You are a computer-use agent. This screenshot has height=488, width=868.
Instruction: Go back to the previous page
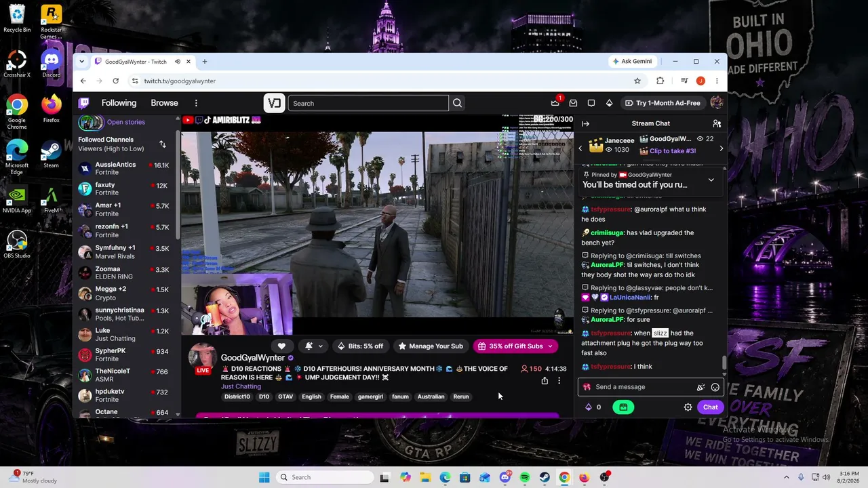83,81
